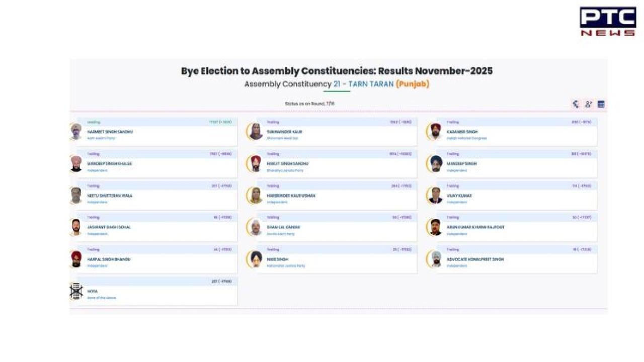Click the Sukhwinder Kaur candidate photo
644x362 pixels.
coord(256,132)
